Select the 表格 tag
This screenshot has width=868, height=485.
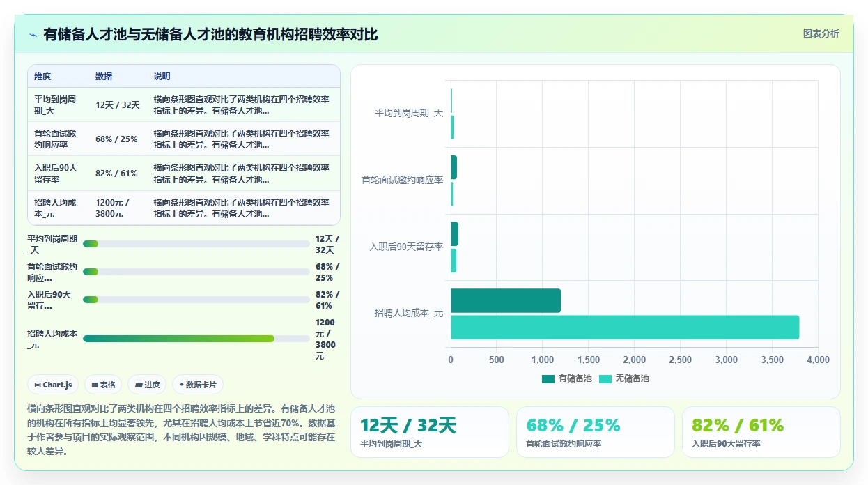103,385
